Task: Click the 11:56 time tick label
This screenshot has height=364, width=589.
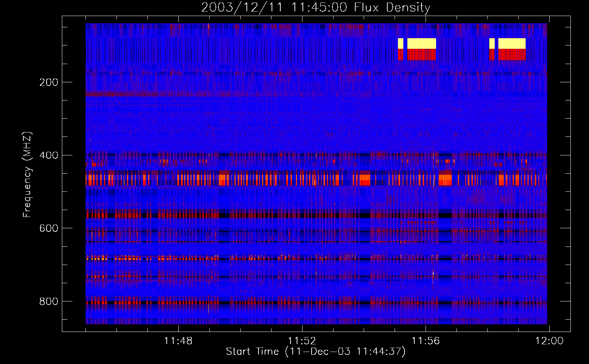Action: (426, 341)
